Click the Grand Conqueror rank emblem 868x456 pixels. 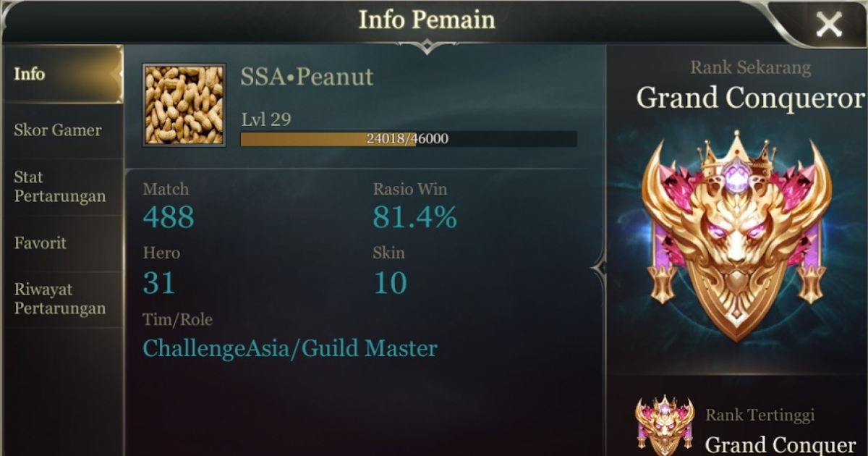[736, 235]
